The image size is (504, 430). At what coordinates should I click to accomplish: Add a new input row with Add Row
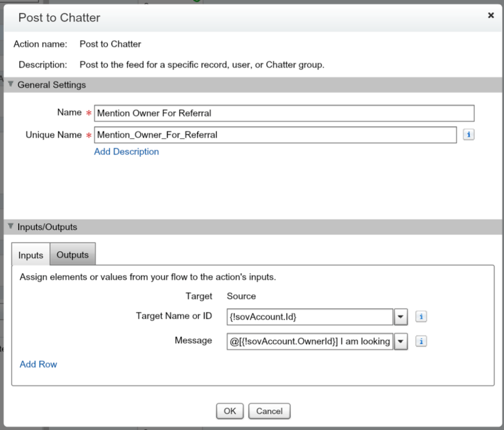tap(38, 364)
